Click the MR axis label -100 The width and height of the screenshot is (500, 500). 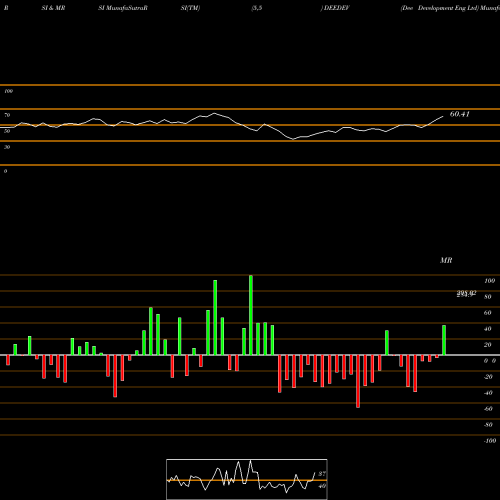tap(490, 441)
